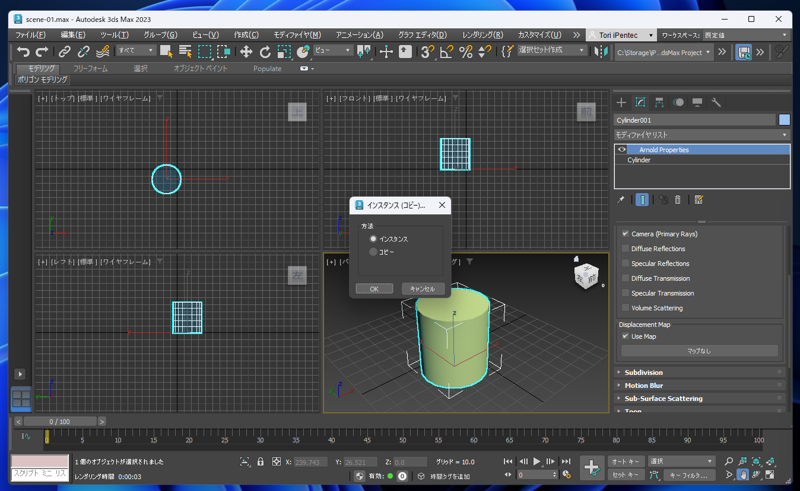Switch to the Populate ribbon tab
Viewport: 800px width, 491px height.
pos(267,68)
